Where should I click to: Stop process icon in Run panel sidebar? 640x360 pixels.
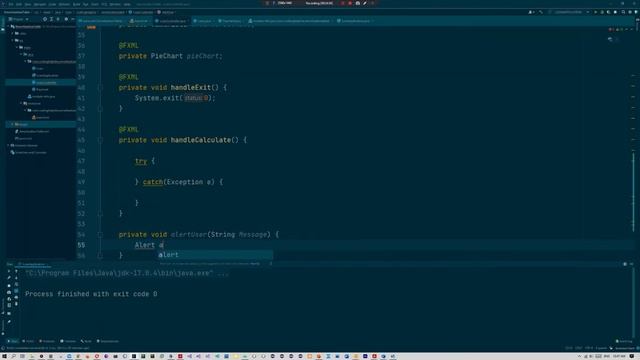click(9, 286)
